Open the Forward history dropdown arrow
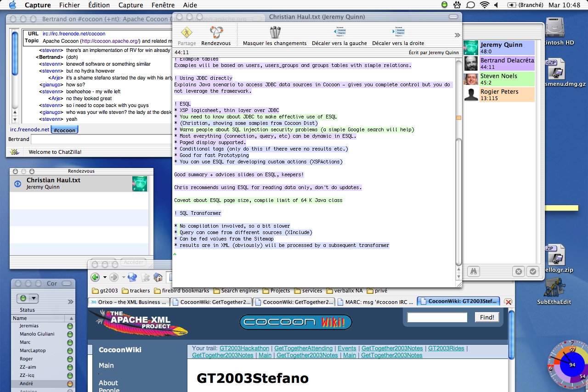The height and width of the screenshot is (392, 588). pos(124,277)
